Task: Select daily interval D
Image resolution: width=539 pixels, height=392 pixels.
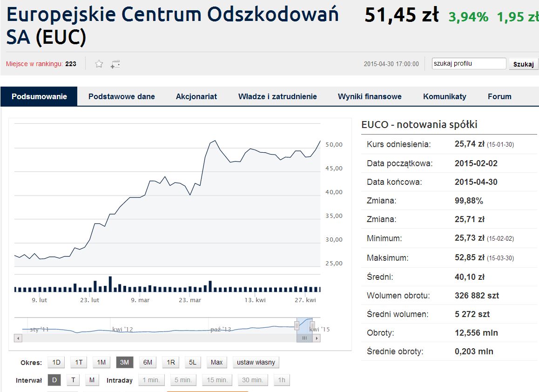Action: pos(54,380)
